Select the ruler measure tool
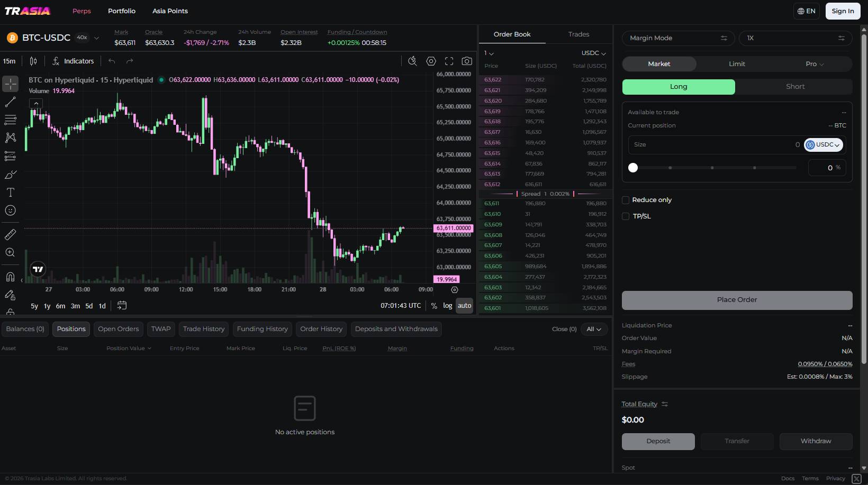 [x=11, y=234]
